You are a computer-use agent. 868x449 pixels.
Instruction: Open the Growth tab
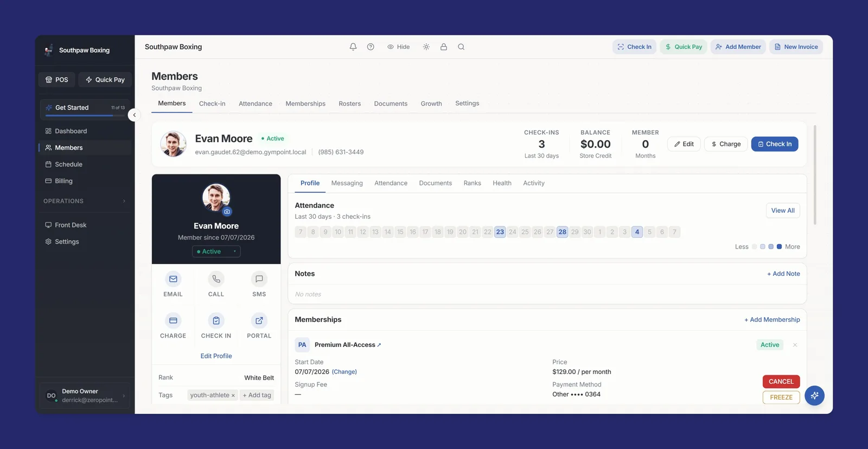coord(431,103)
